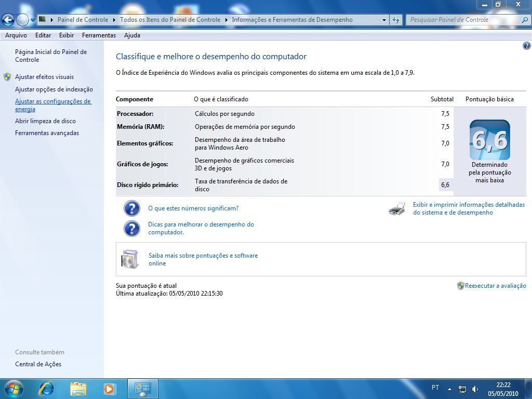Open 'Dicas para melhorar o desempenho' link
Screen dimensions: 532x399
201,229
